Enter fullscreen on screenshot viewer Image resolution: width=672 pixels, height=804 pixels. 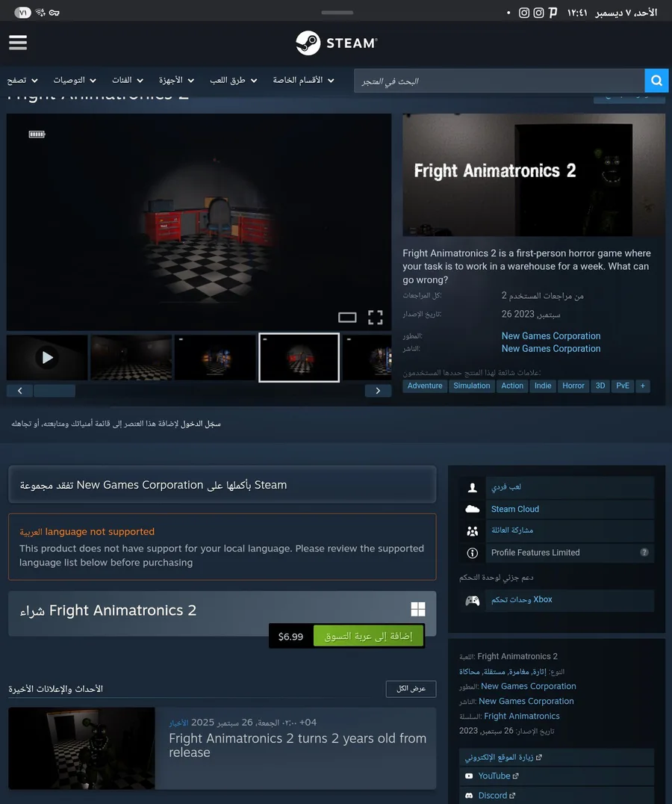pyautogui.click(x=376, y=318)
